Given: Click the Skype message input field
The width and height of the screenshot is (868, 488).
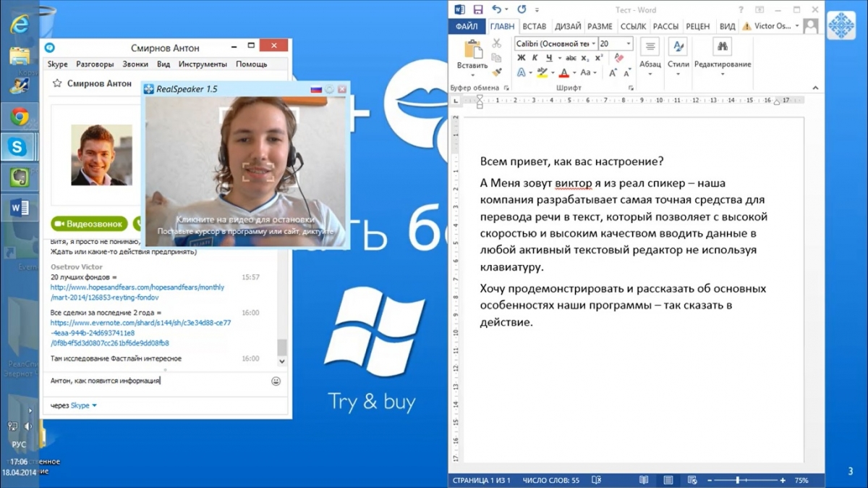Looking at the screenshot, I should (x=156, y=381).
